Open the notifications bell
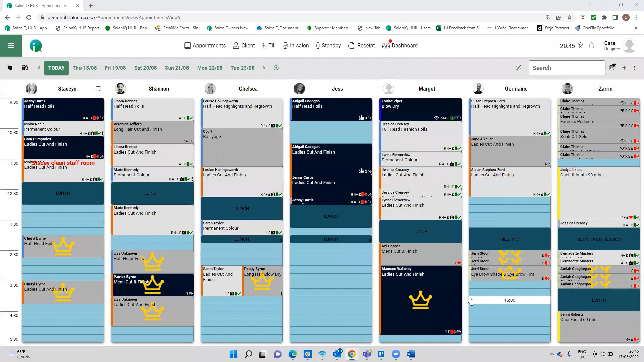 (591, 46)
